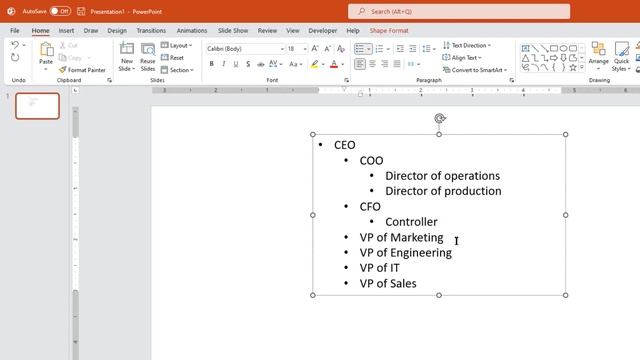Open the File menu

(15, 31)
